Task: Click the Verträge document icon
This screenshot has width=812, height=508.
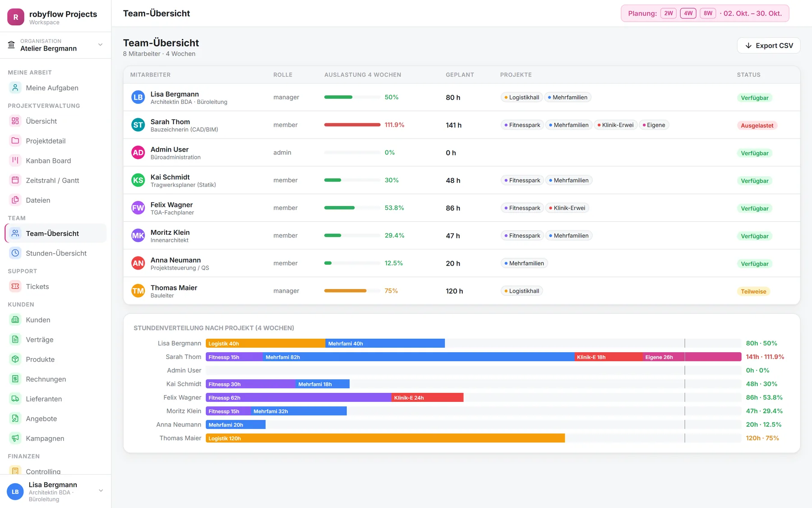Action: coord(15,340)
